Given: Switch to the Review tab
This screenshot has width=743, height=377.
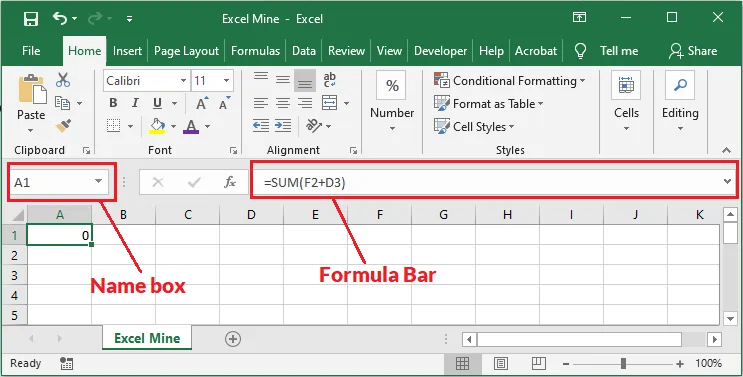Looking at the screenshot, I should pyautogui.click(x=346, y=51).
